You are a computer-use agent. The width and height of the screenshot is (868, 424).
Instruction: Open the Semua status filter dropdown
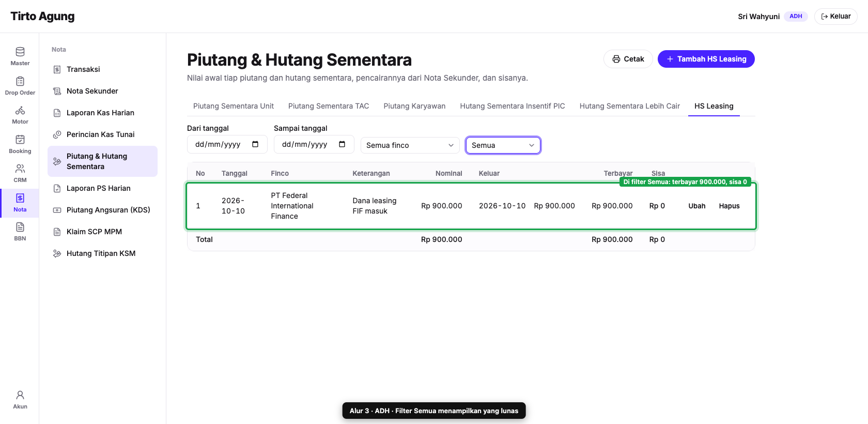point(503,145)
